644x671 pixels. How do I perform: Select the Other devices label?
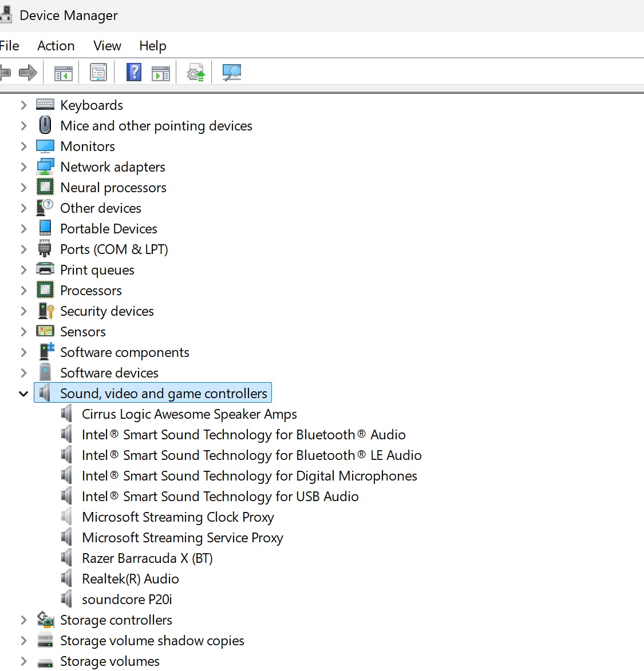101,208
